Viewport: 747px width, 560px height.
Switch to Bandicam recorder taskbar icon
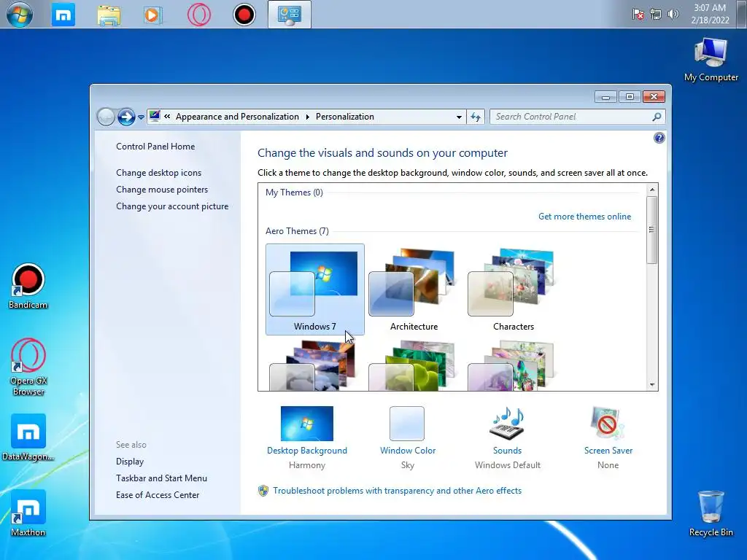pyautogui.click(x=244, y=15)
